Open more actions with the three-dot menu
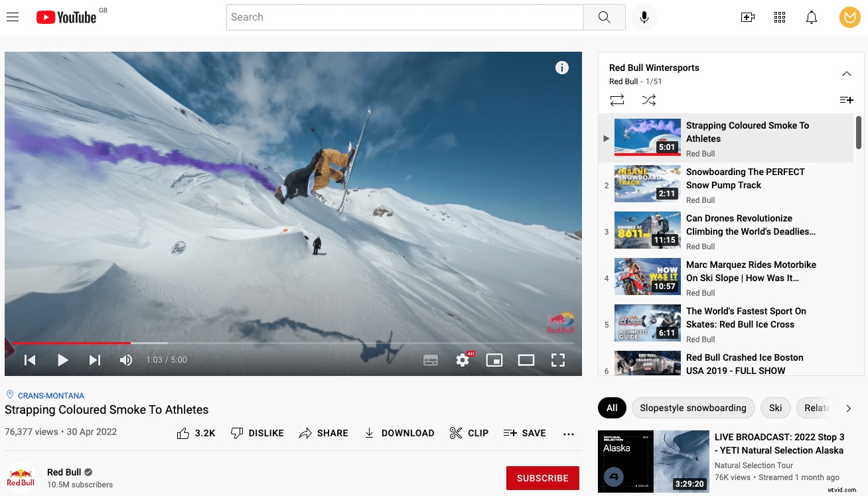 (569, 433)
